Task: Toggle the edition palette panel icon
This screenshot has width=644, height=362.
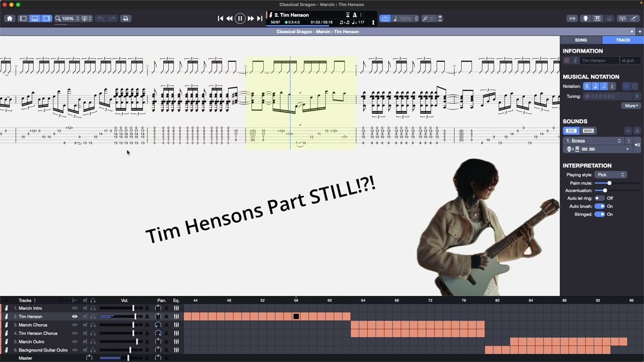Action: [23, 19]
